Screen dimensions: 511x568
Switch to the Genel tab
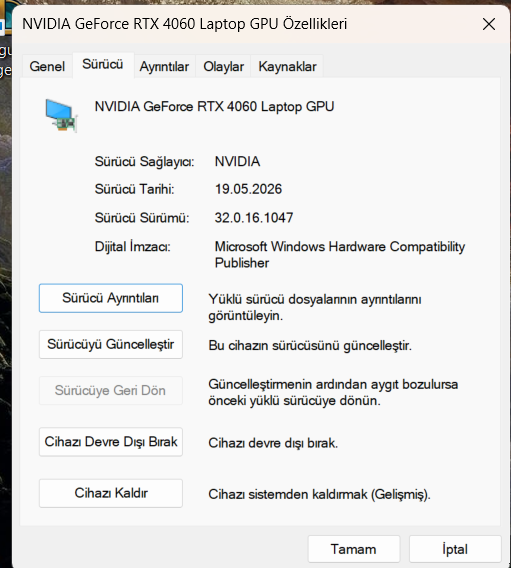(47, 67)
